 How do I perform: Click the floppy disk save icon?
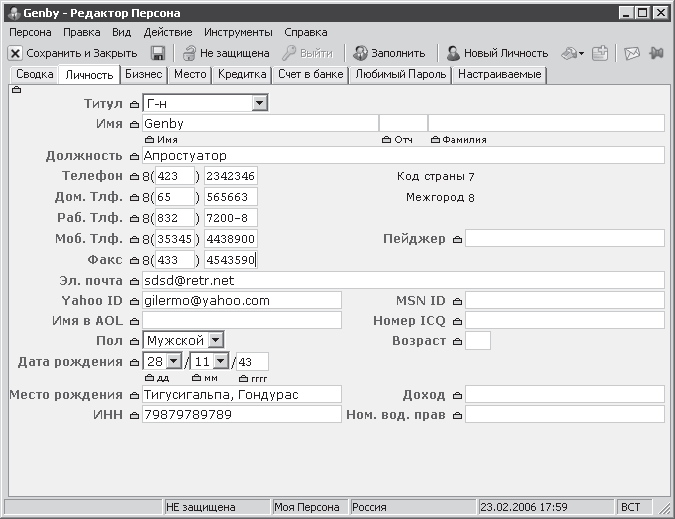(158, 53)
